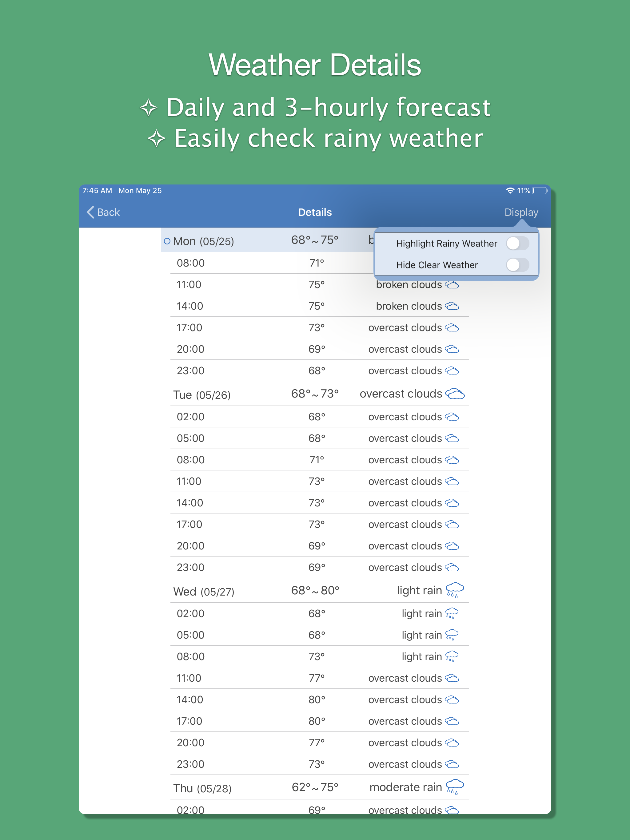Click the cloud icon for Wednesday 23:00

pos(452,764)
